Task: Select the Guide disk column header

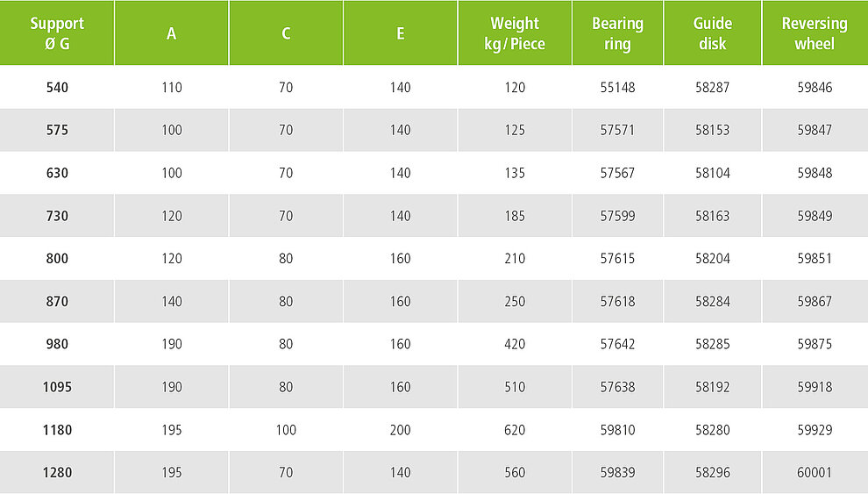Action: click(713, 33)
